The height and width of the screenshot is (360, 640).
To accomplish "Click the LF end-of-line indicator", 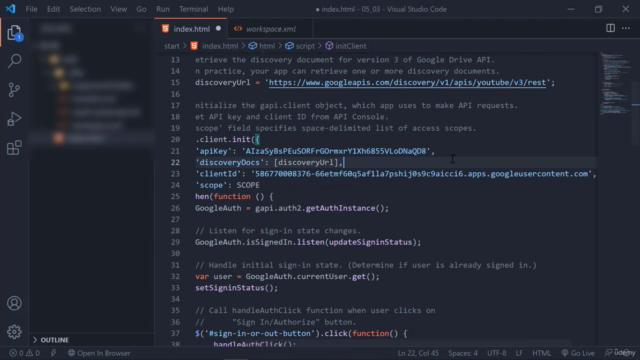I will (x=519, y=353).
